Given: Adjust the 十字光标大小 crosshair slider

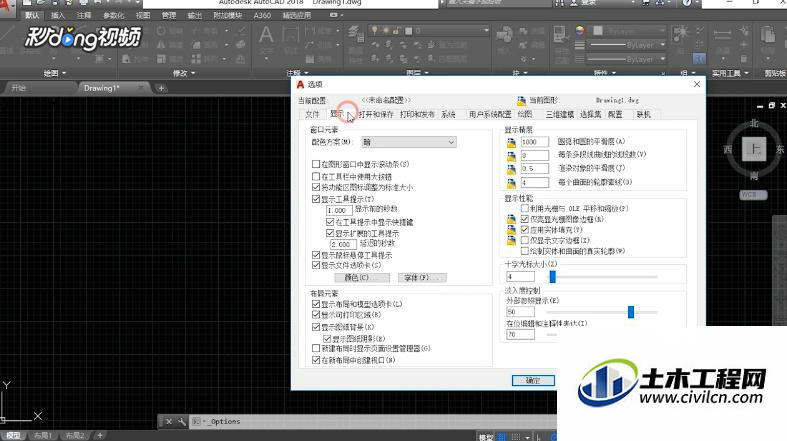Looking at the screenshot, I should tap(553, 276).
